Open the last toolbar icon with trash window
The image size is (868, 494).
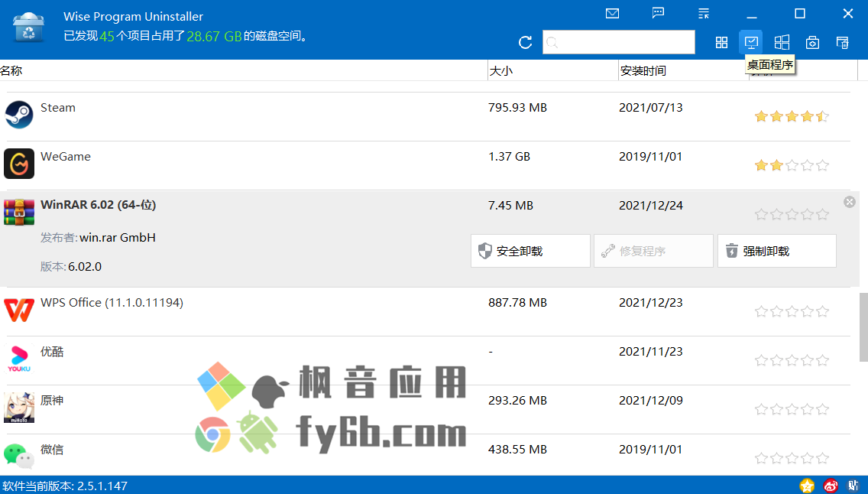coord(842,43)
